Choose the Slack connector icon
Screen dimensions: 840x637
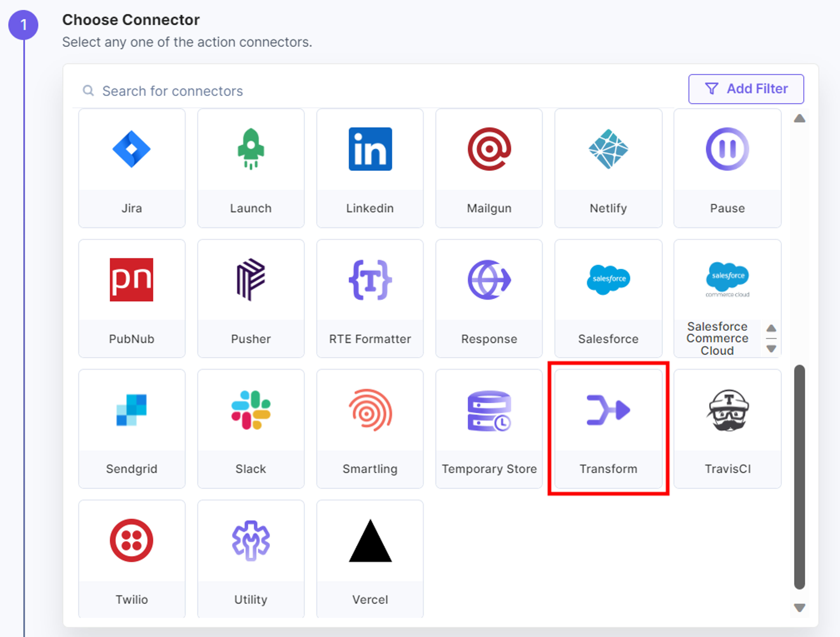[x=251, y=410]
